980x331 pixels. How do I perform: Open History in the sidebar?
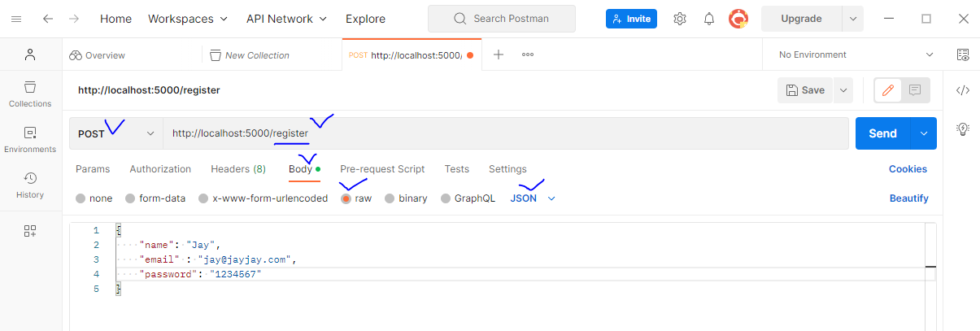pos(30,185)
